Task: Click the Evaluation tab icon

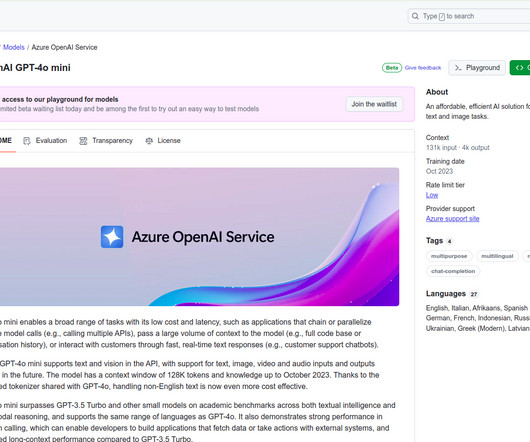Action: (27, 141)
